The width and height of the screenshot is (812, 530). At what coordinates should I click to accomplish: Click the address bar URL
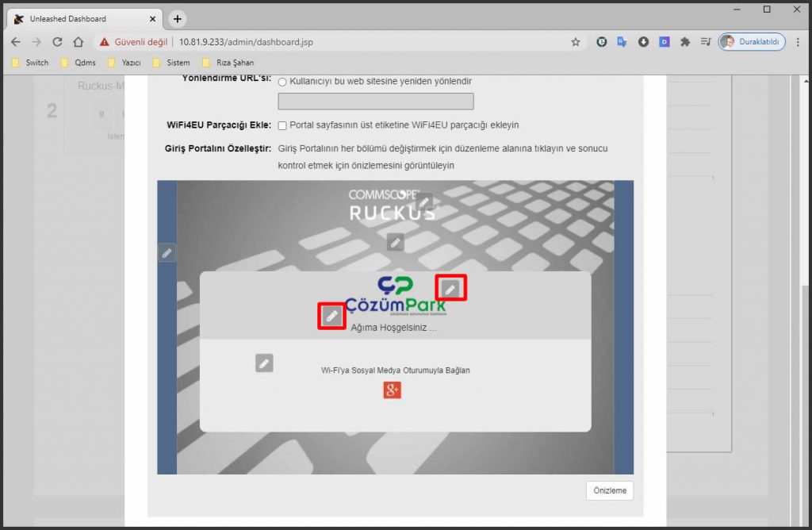[246, 42]
